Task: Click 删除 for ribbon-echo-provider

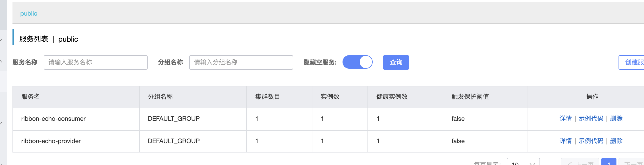Action: tap(616, 141)
